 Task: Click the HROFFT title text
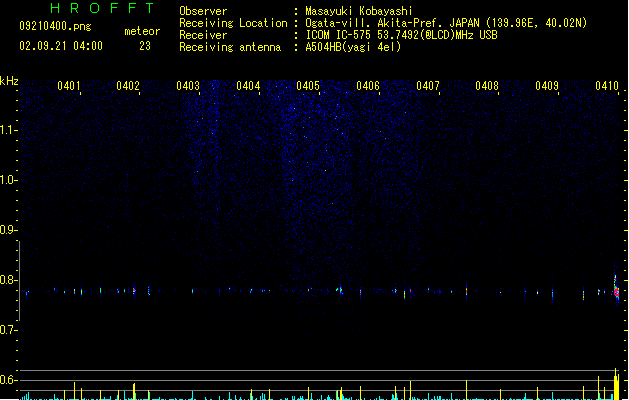102,8
